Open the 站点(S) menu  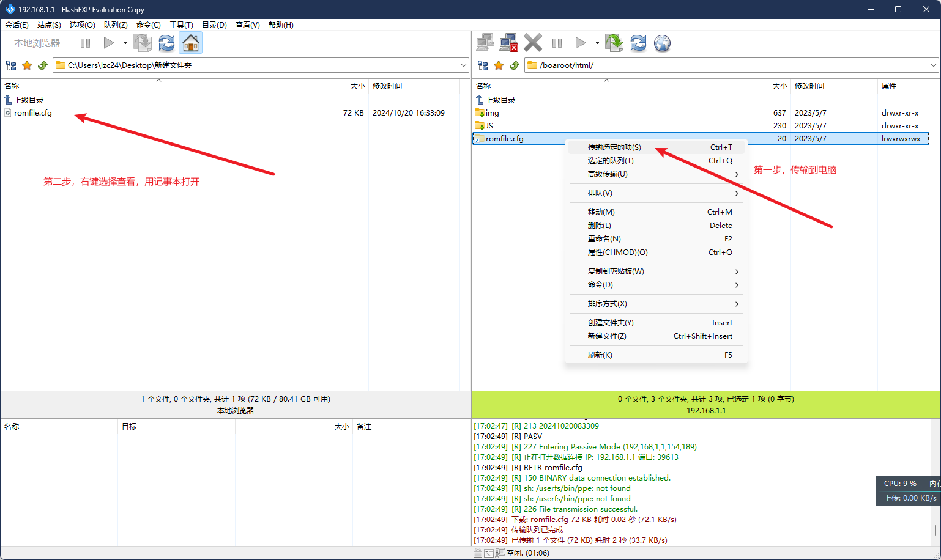[49, 25]
